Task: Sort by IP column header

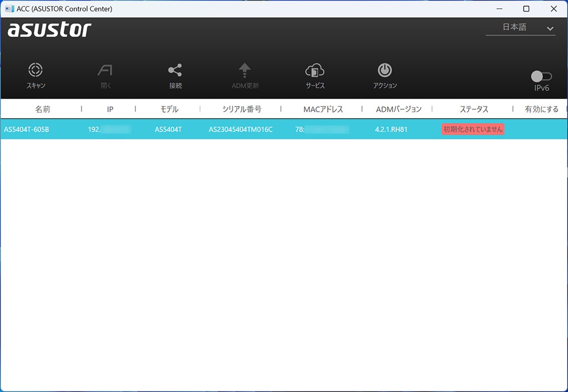Action: [110, 109]
